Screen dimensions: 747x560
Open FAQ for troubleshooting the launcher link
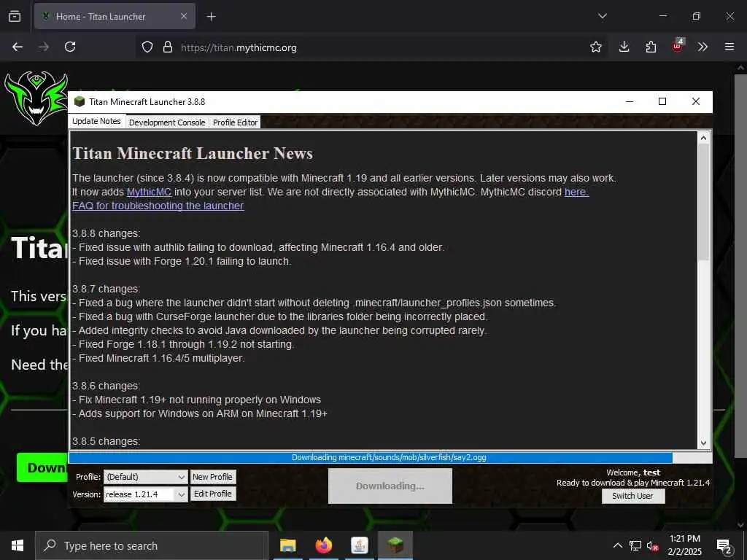[158, 206]
